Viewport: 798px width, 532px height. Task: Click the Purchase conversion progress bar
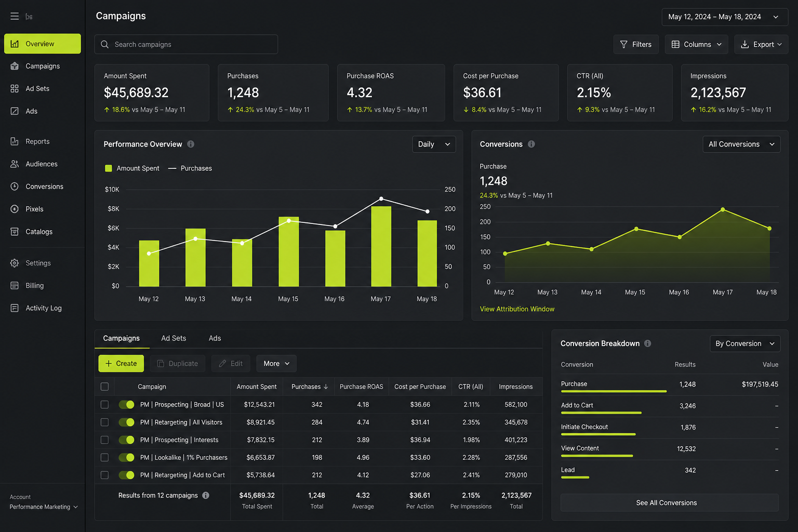(x=614, y=391)
